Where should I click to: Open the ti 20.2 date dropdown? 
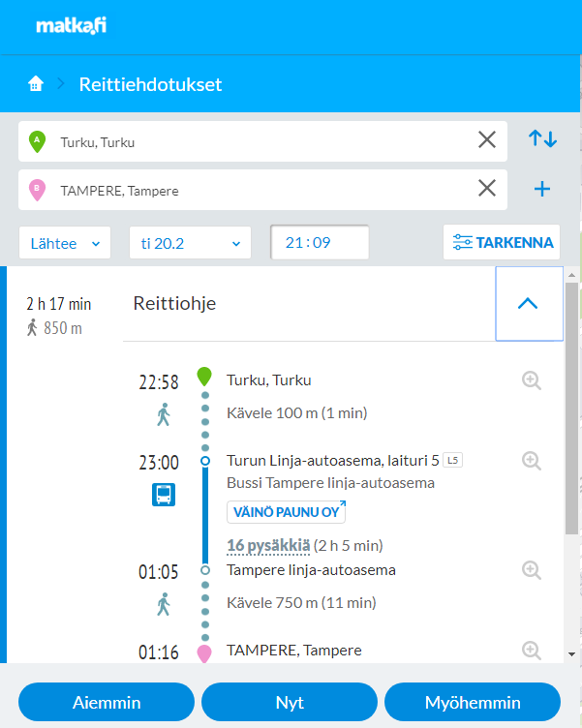pos(190,243)
